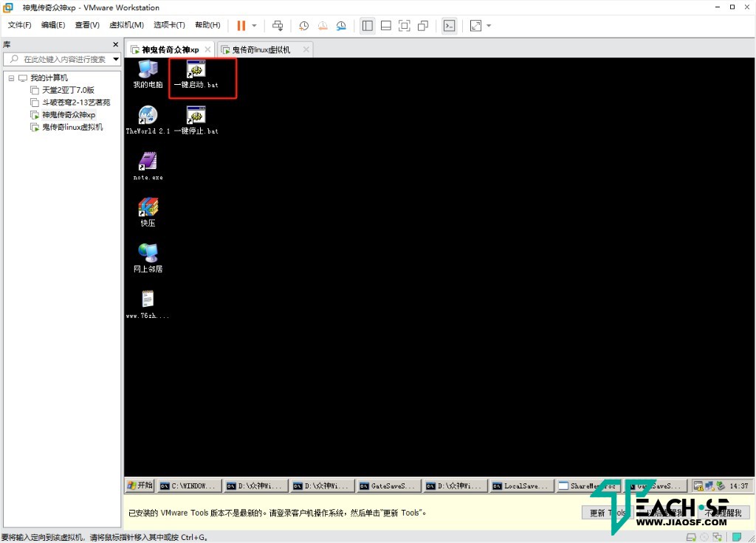This screenshot has height=543, width=756.
Task: Select 我的计算机 in the library tree
Action: (49, 78)
